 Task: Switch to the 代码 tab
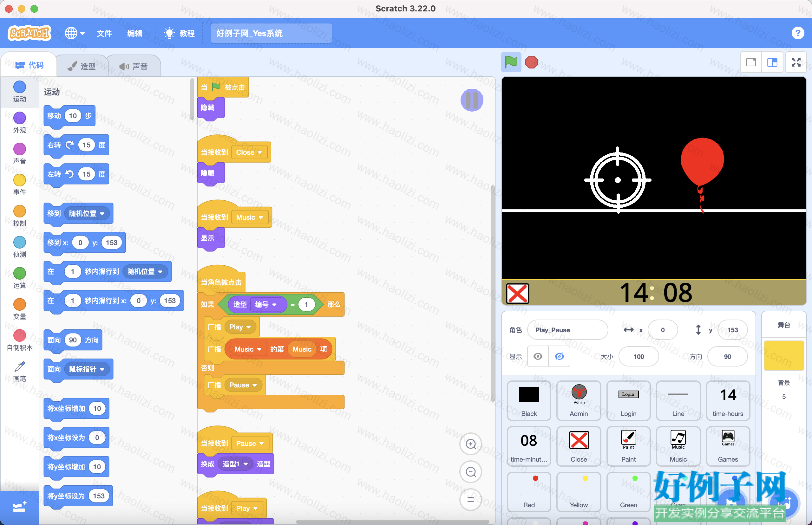point(29,65)
